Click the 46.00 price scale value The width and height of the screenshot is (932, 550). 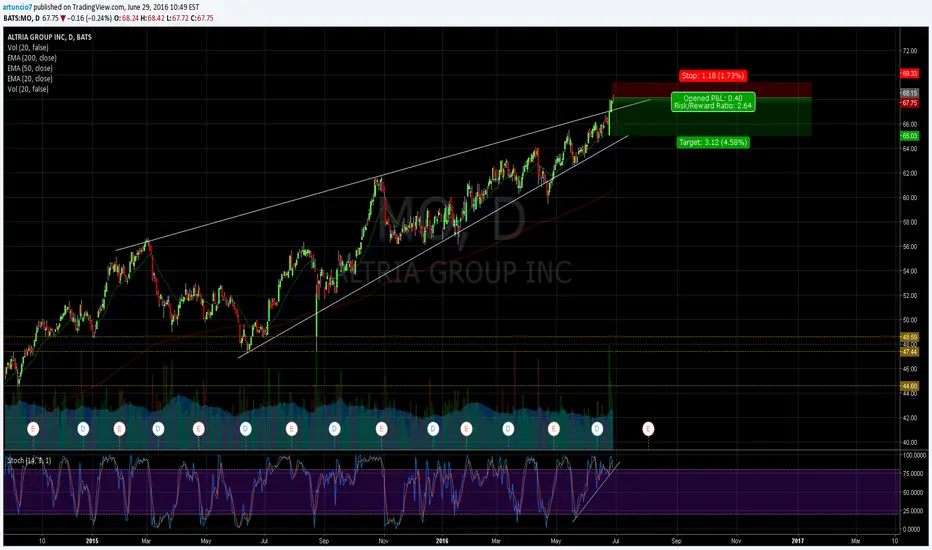[x=909, y=369]
